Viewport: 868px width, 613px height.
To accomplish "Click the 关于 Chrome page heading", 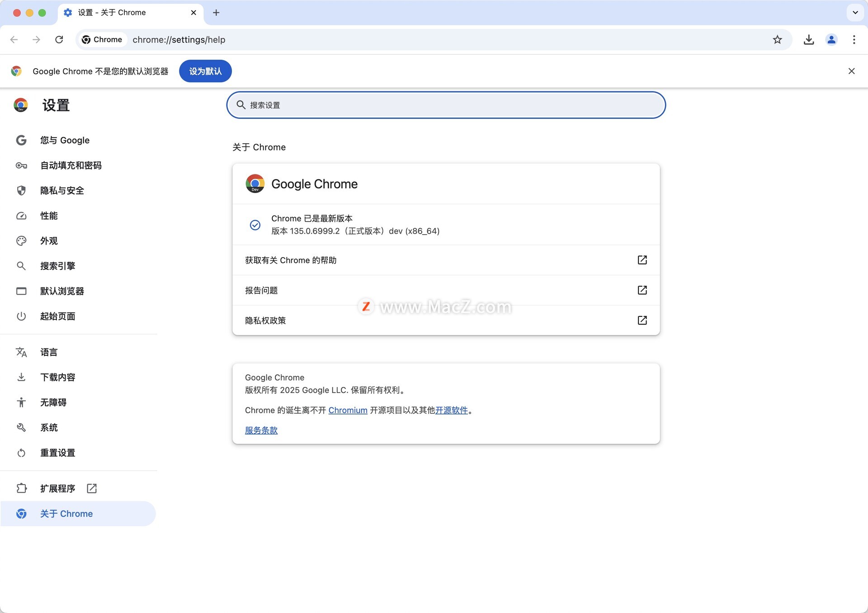I will pos(259,147).
